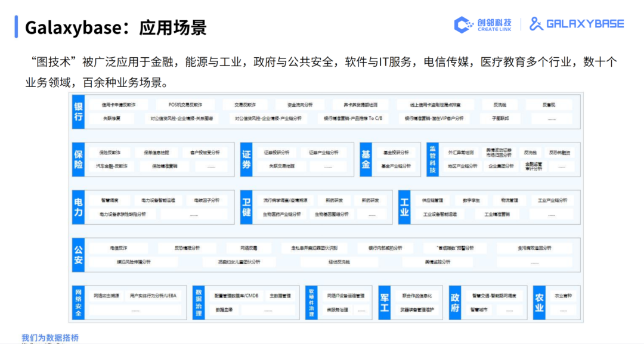Select the 军工 category label
644x344 pixels.
point(384,303)
